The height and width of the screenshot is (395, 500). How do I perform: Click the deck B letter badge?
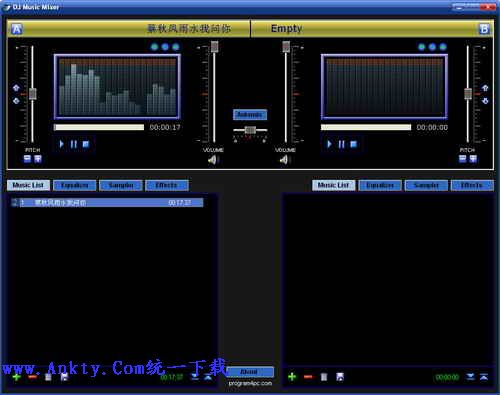pos(484,29)
